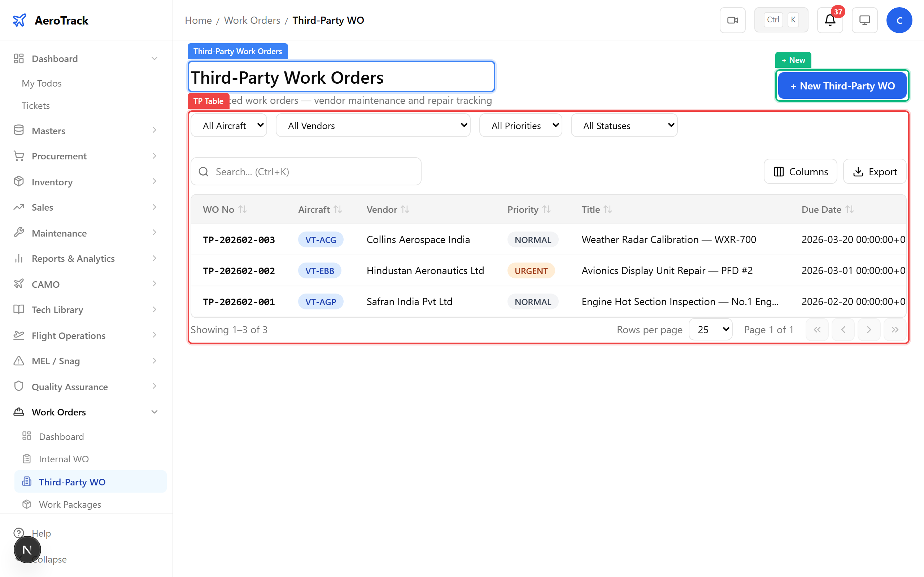Click the monitor display icon in header

coord(864,20)
